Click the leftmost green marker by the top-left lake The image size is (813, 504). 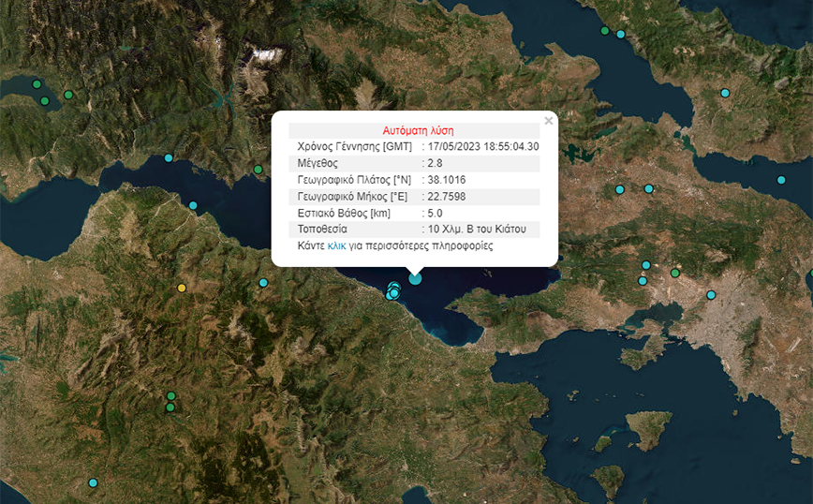point(37,84)
